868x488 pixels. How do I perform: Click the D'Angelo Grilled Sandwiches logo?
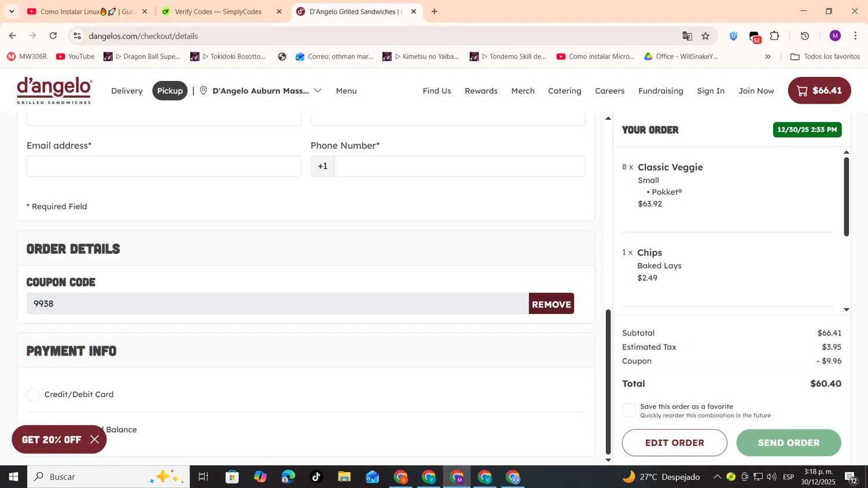(x=54, y=90)
